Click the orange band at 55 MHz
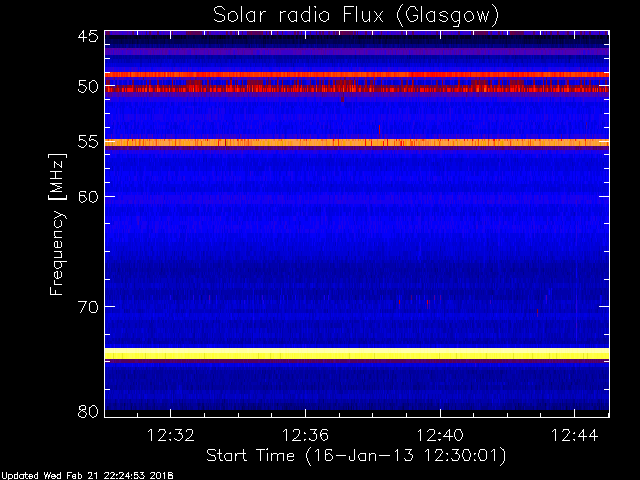 357,142
